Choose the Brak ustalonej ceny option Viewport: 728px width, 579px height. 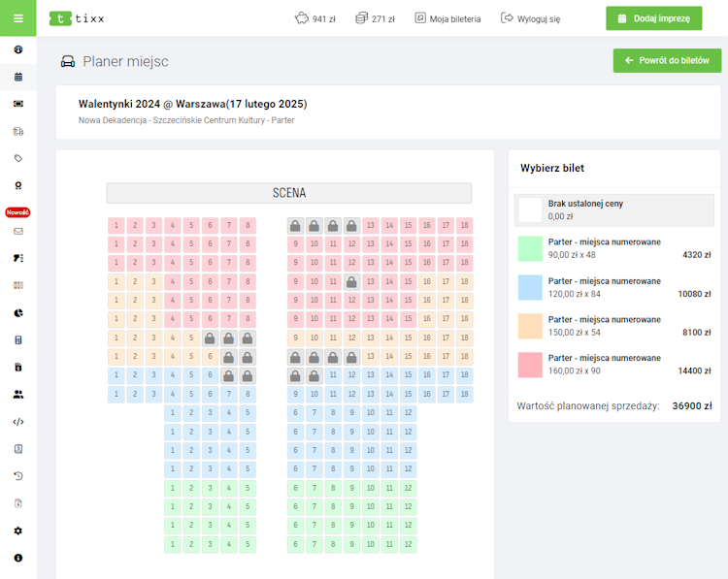point(530,209)
